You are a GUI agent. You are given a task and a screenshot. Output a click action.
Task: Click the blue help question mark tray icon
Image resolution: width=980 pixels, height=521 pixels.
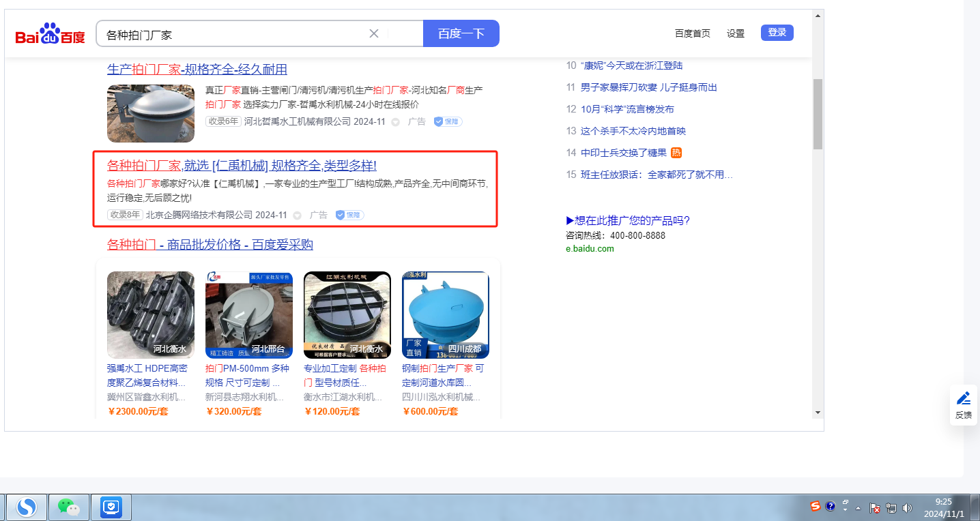tap(831, 506)
